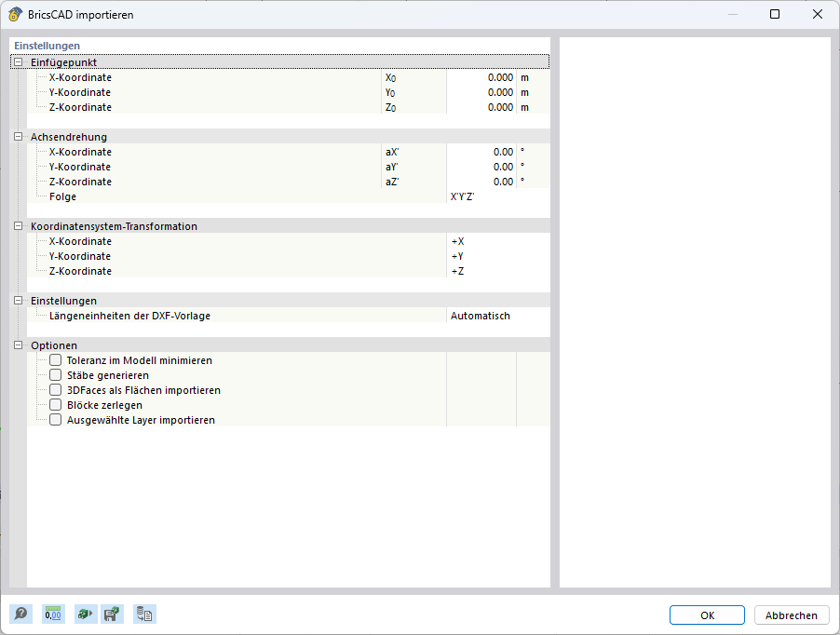The image size is (840, 635).
Task: Save current settings as default via floppy icon
Action: point(112,614)
